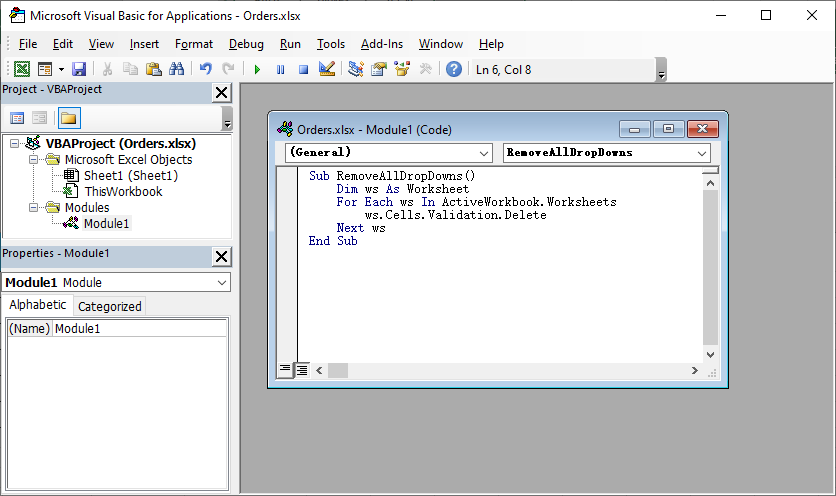Screen dimensions: 836x496
Task: Close the Project - VBAProject pane
Action: pos(221,93)
